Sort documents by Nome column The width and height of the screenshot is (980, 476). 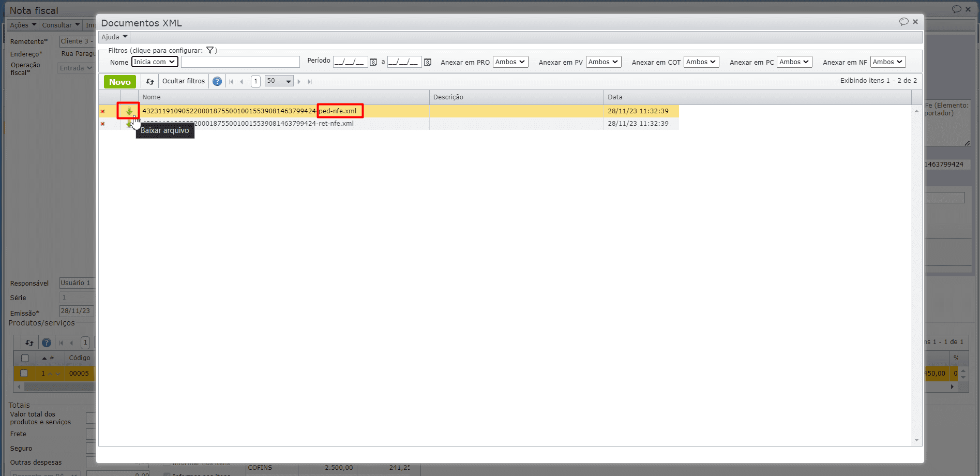(x=284, y=97)
